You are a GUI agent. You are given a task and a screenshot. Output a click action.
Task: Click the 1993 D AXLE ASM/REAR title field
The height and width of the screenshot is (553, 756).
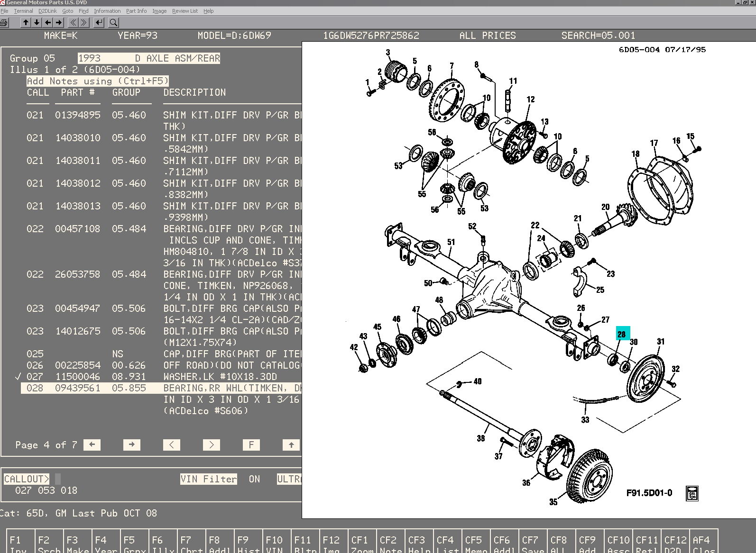coord(149,58)
